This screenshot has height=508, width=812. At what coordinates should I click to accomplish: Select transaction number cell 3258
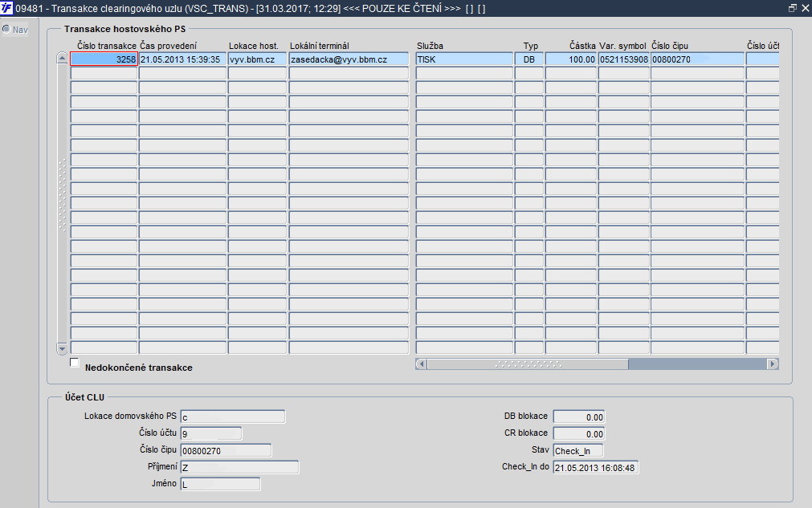pos(104,59)
